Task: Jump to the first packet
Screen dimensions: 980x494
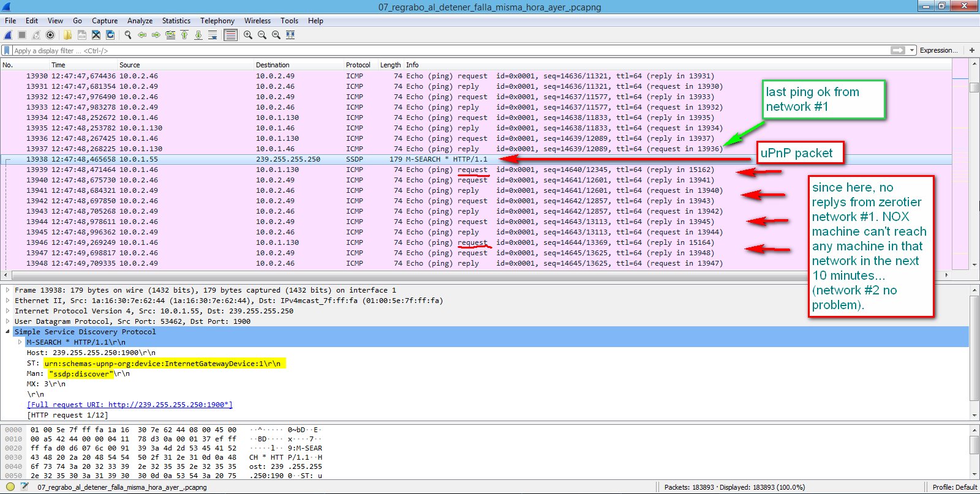Action: tap(184, 35)
